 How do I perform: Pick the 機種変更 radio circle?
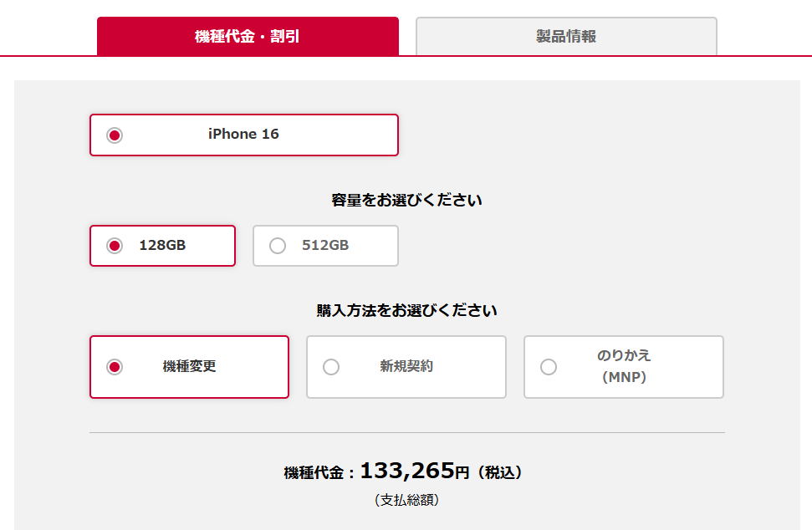pos(115,367)
